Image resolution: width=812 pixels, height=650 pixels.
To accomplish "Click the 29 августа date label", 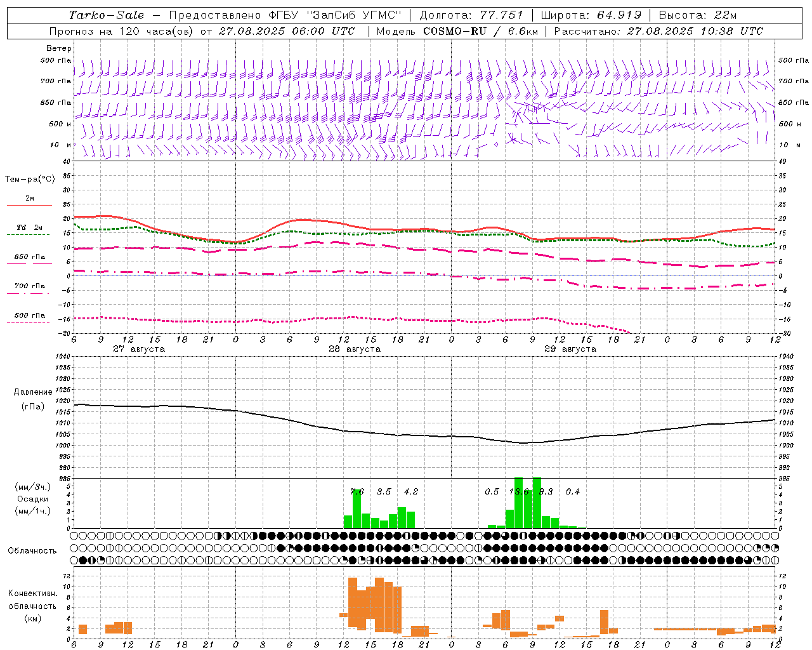I will [570, 348].
